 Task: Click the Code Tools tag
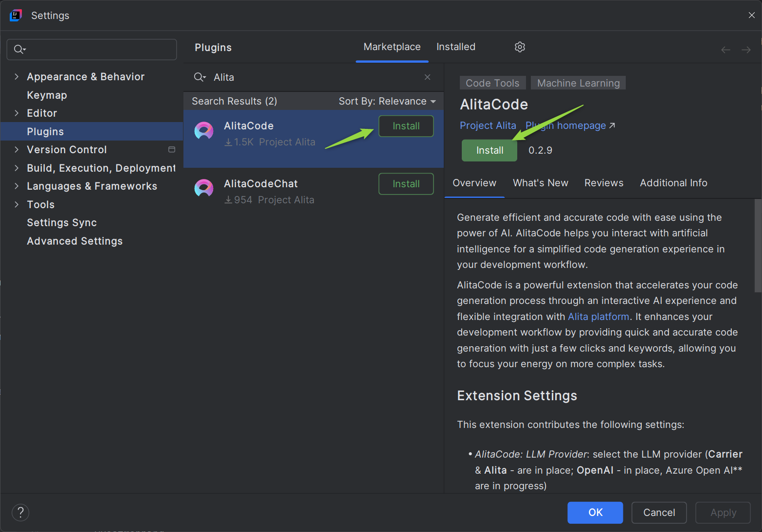pyautogui.click(x=492, y=83)
